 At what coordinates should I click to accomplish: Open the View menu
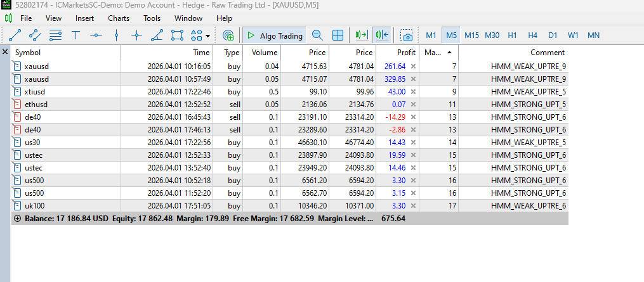point(53,18)
